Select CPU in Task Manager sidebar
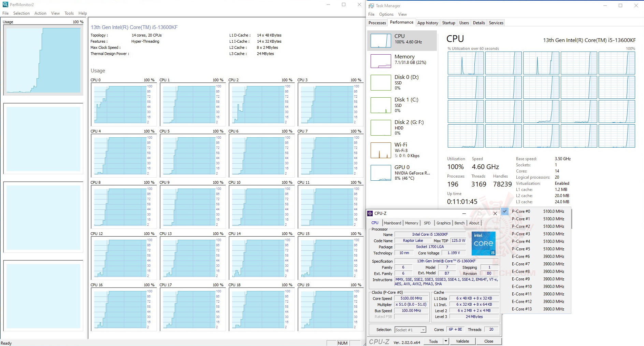644x346 pixels. pos(402,41)
